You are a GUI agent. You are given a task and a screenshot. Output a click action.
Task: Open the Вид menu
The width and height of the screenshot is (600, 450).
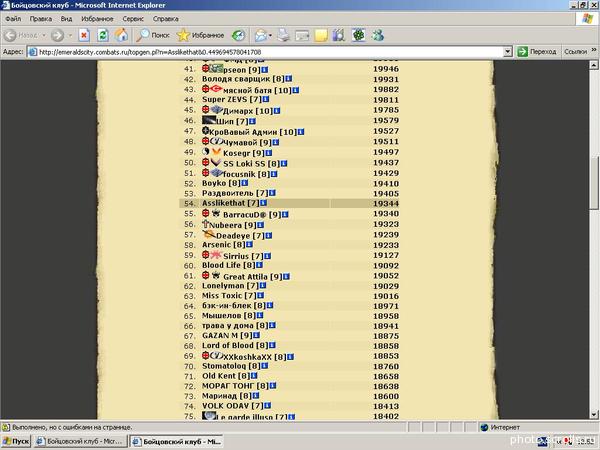point(66,19)
